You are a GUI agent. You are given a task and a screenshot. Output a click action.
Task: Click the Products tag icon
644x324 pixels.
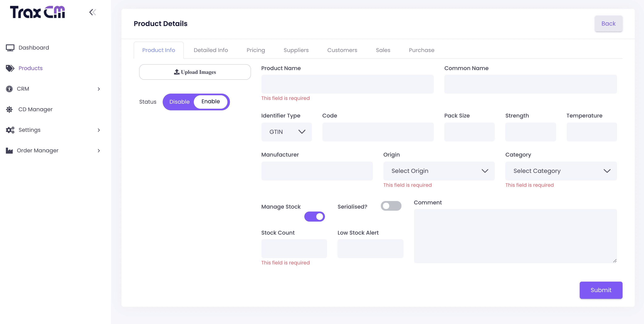coord(10,68)
